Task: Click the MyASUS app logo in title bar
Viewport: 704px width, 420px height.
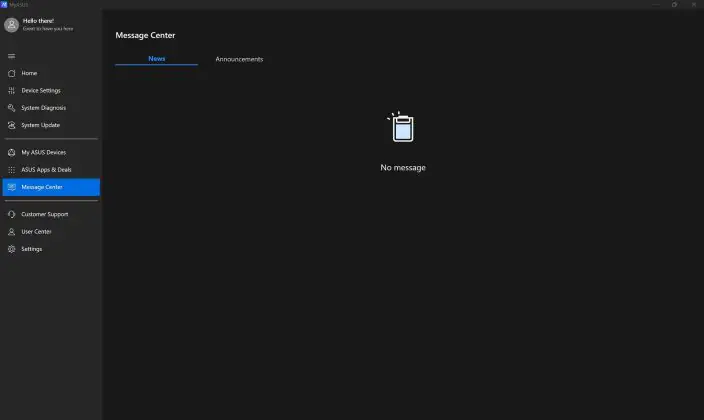Action: click(x=4, y=4)
